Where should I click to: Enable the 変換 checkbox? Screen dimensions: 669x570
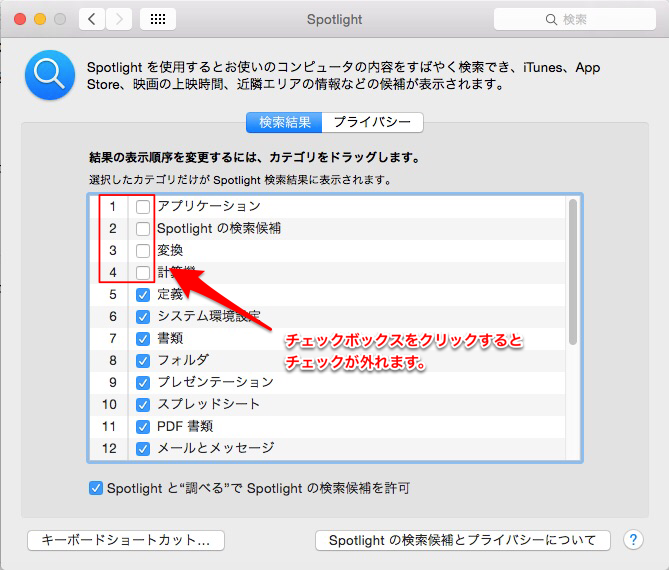[143, 250]
